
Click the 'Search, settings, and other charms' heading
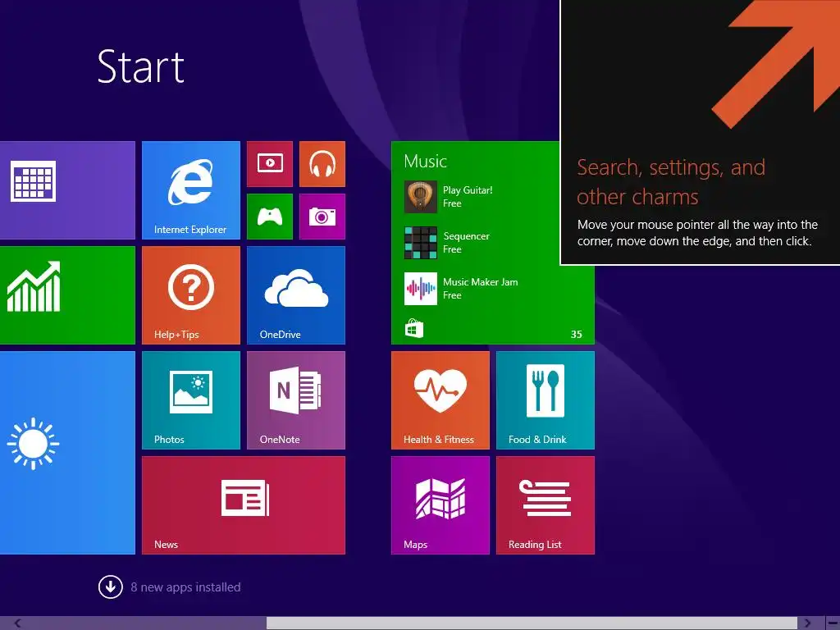(671, 182)
